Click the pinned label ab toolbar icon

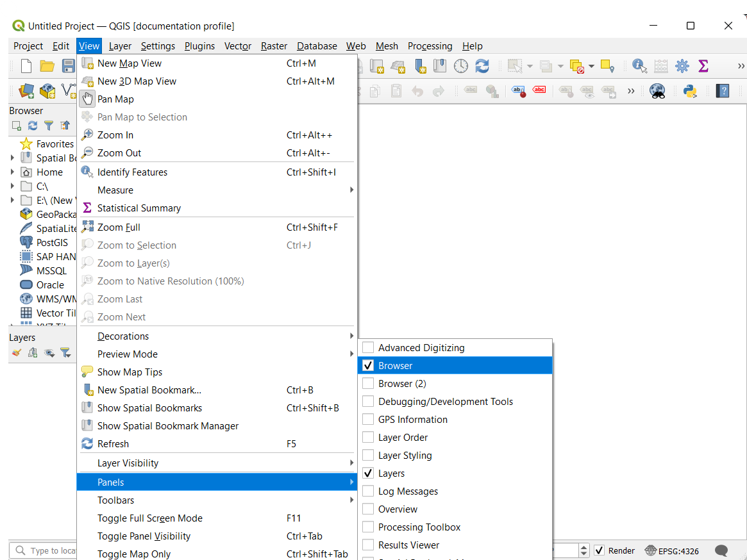coord(518,90)
